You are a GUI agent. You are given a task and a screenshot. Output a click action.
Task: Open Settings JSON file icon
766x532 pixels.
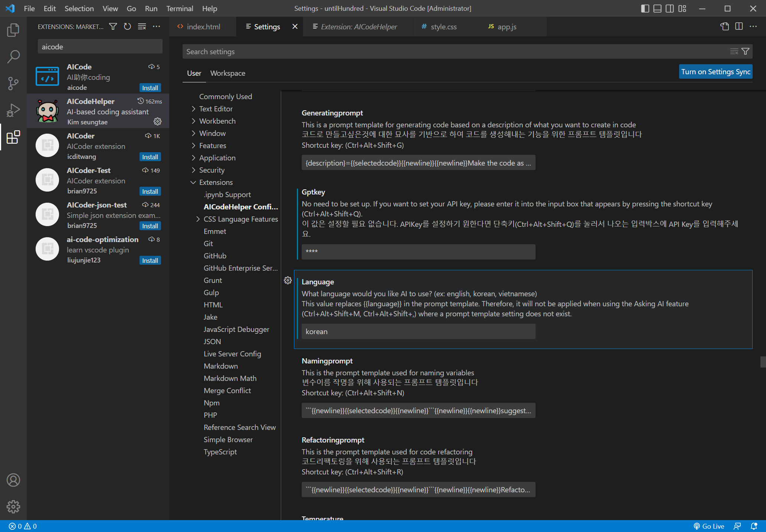pyautogui.click(x=724, y=26)
